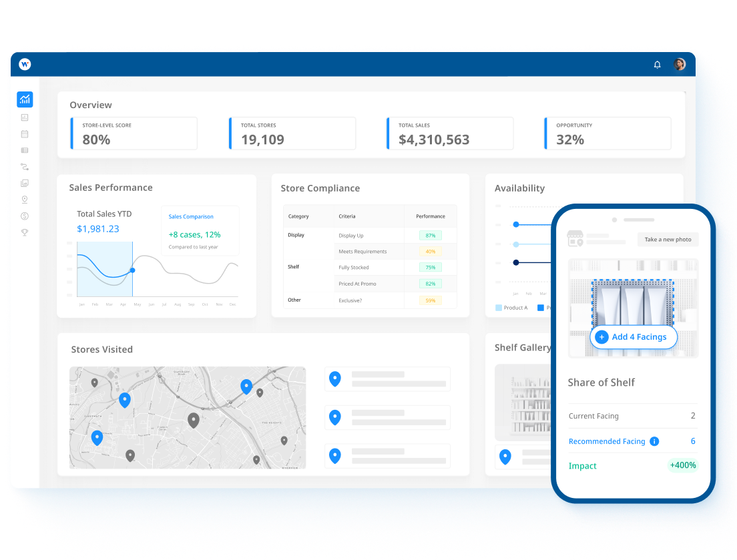Open the trophy sidebar icon
The width and height of the screenshot is (737, 560).
coord(25,232)
